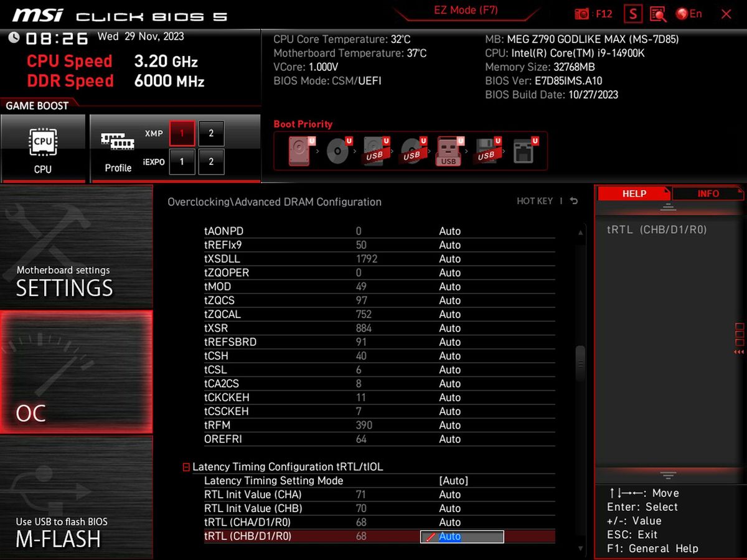Click the Overclocking\Advanced DRAM Configuration breadcrumb
Image resolution: width=747 pixels, height=560 pixels.
coord(275,202)
